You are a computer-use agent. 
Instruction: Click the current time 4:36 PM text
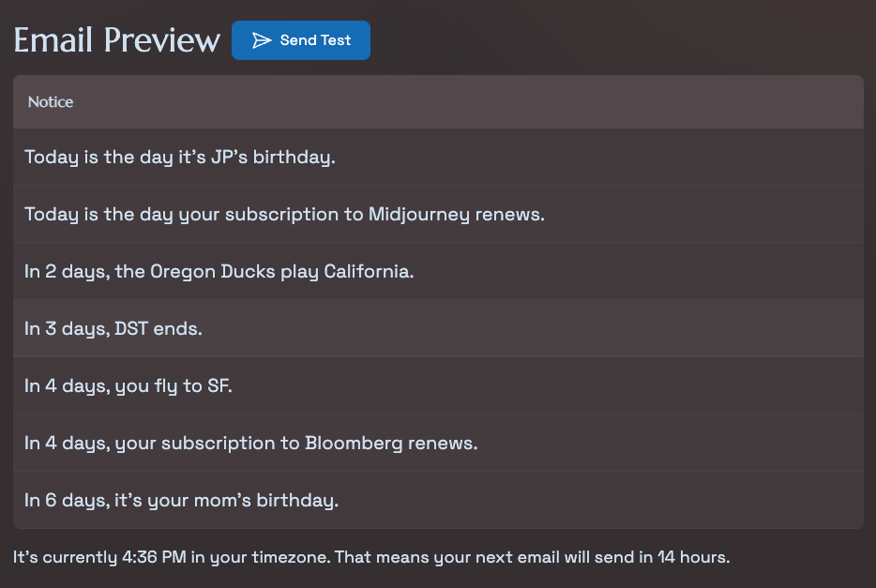154,557
